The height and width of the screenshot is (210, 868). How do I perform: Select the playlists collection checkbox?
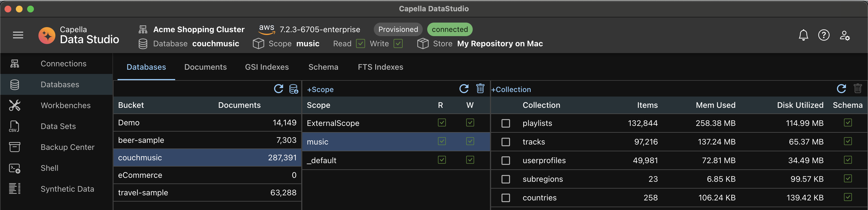[x=505, y=123]
